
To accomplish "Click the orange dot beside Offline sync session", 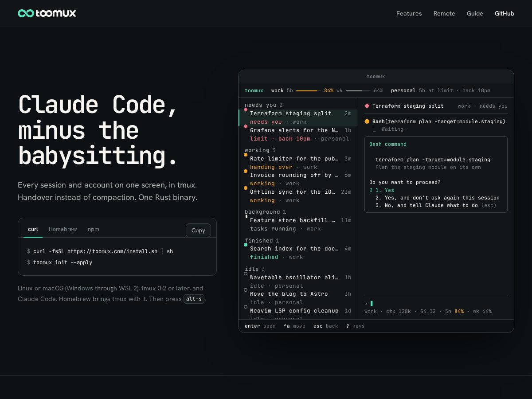I will tap(246, 188).
